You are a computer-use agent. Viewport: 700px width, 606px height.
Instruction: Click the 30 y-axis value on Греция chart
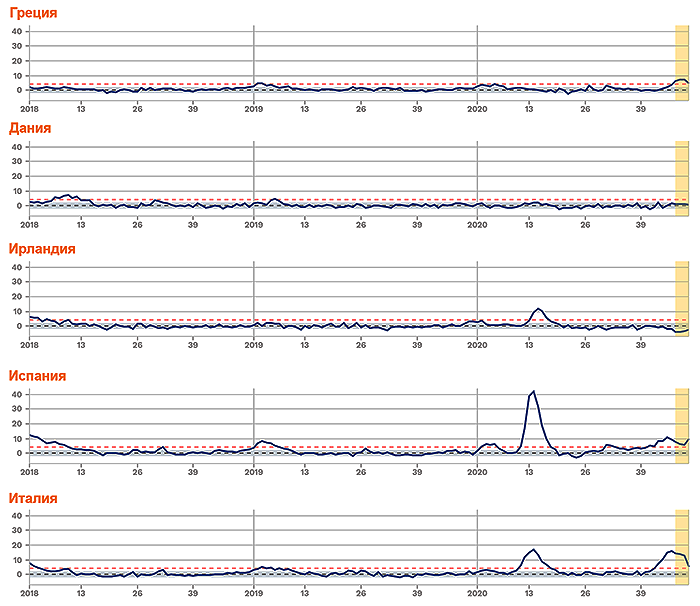pos(17,46)
